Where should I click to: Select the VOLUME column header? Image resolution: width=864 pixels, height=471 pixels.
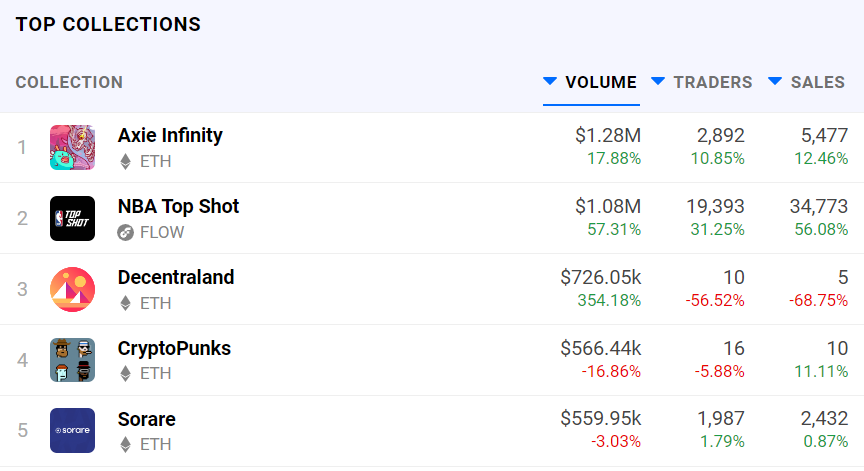click(x=601, y=82)
